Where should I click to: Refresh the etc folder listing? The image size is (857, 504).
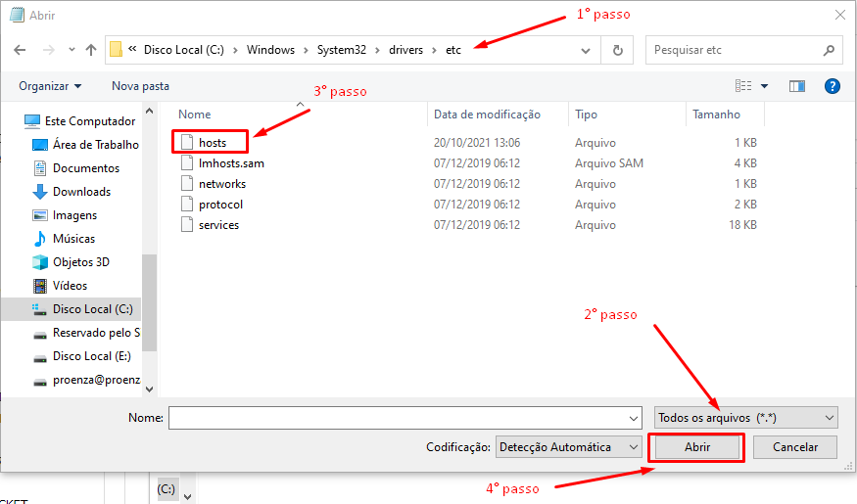[x=618, y=50]
